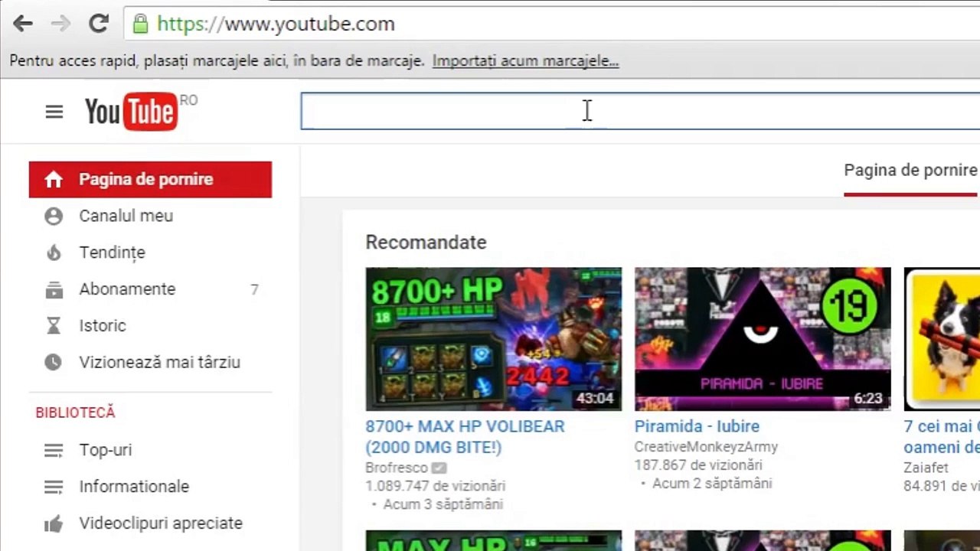Click the Importați acum marcajele link

click(525, 61)
